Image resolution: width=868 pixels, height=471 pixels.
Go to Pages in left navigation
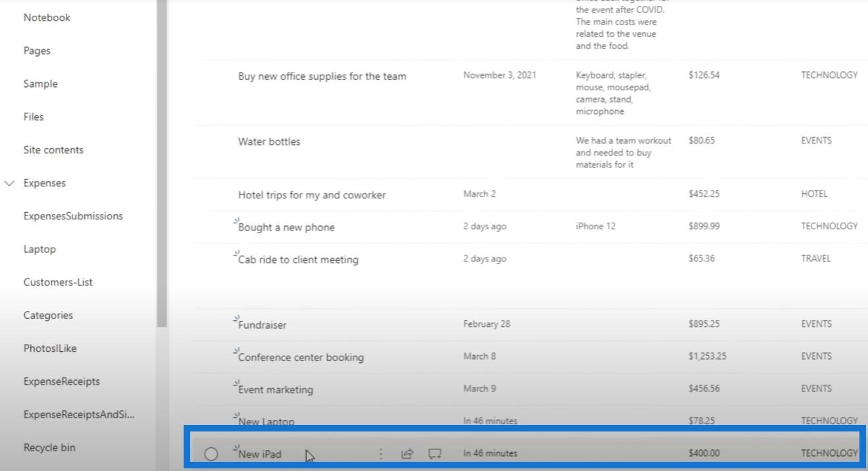pyautogui.click(x=37, y=51)
